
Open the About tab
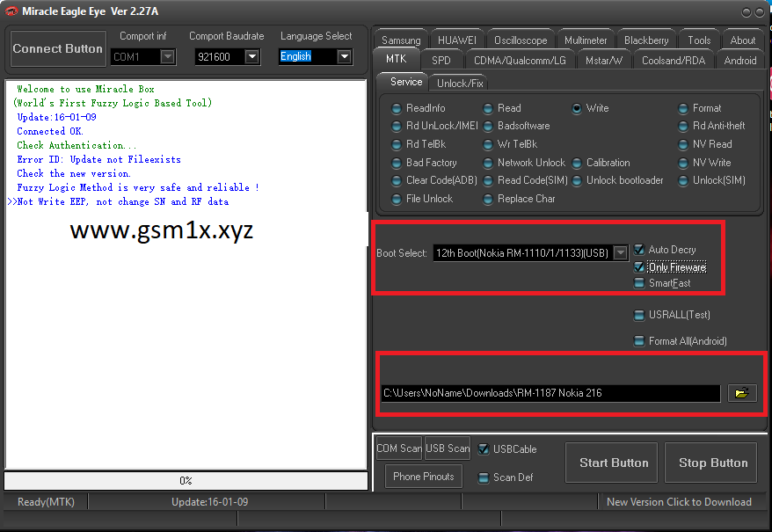pos(742,40)
